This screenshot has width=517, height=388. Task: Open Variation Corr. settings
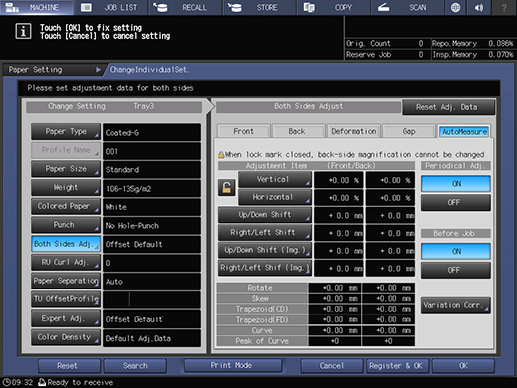[456, 305]
